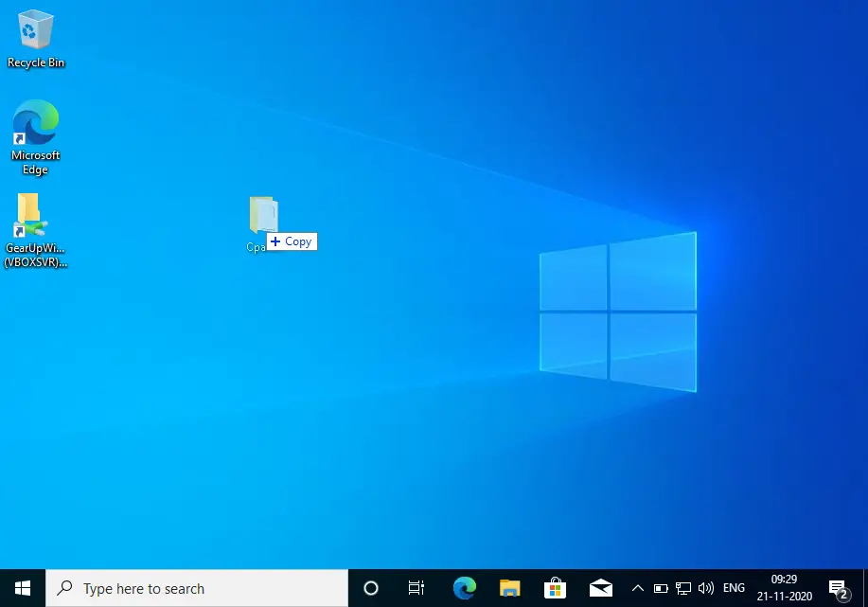Image resolution: width=868 pixels, height=607 pixels.
Task: Open the Recycle Bin desktop icon
Action: (x=36, y=38)
